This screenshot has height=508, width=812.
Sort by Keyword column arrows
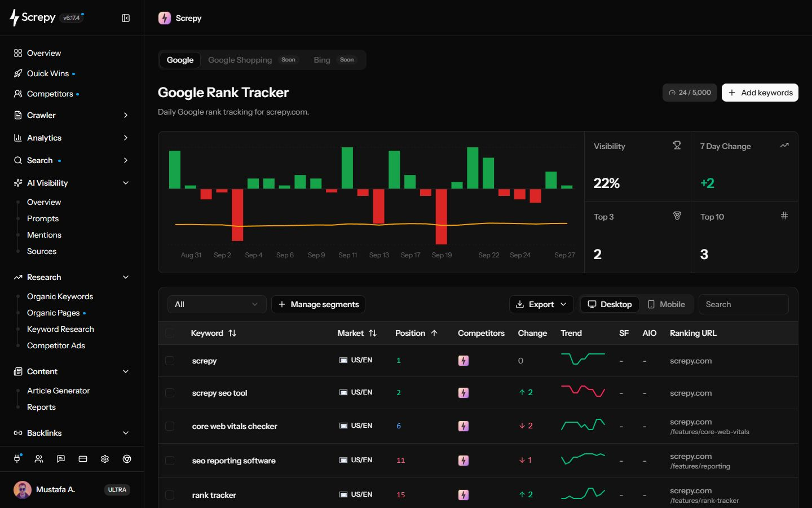pyautogui.click(x=232, y=333)
